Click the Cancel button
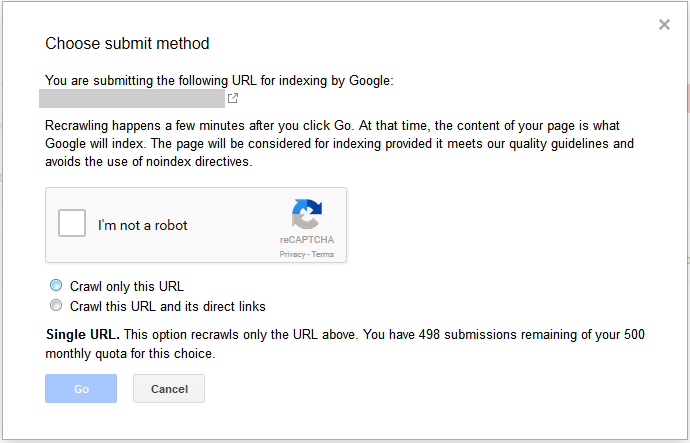 (x=169, y=388)
